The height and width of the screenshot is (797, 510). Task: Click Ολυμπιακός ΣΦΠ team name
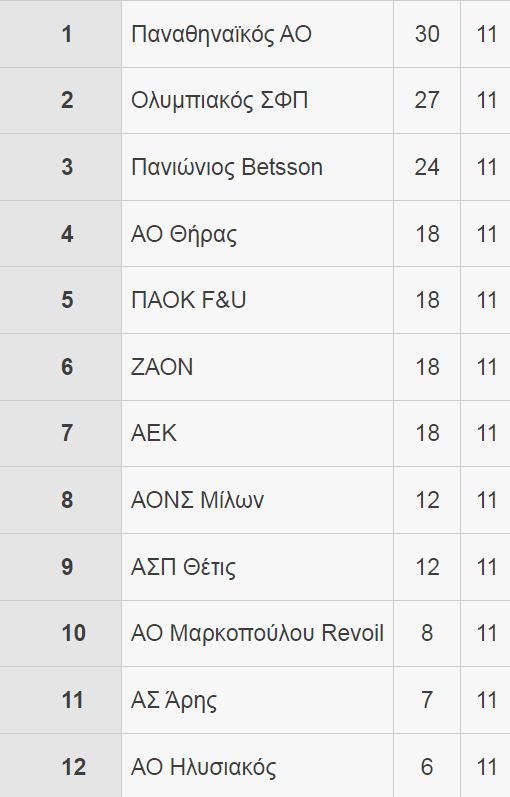click(x=220, y=100)
